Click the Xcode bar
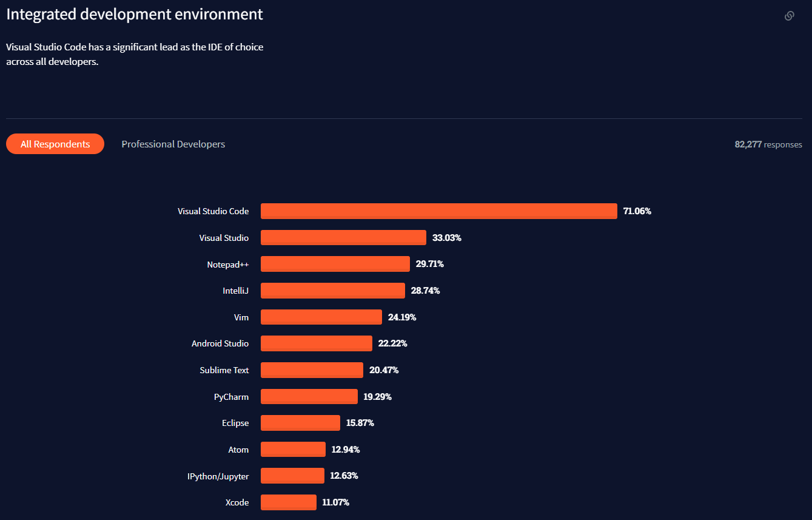This screenshot has width=812, height=520. (x=289, y=502)
